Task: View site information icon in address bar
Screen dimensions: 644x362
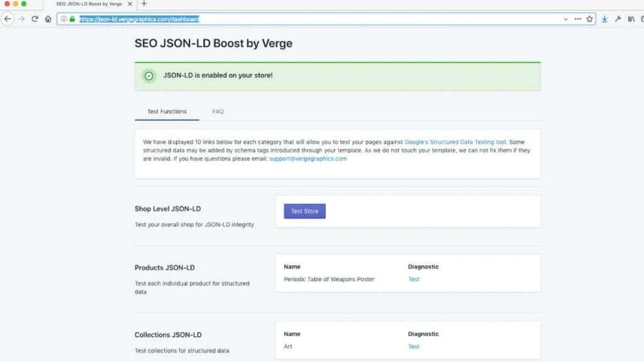Action: [64, 19]
